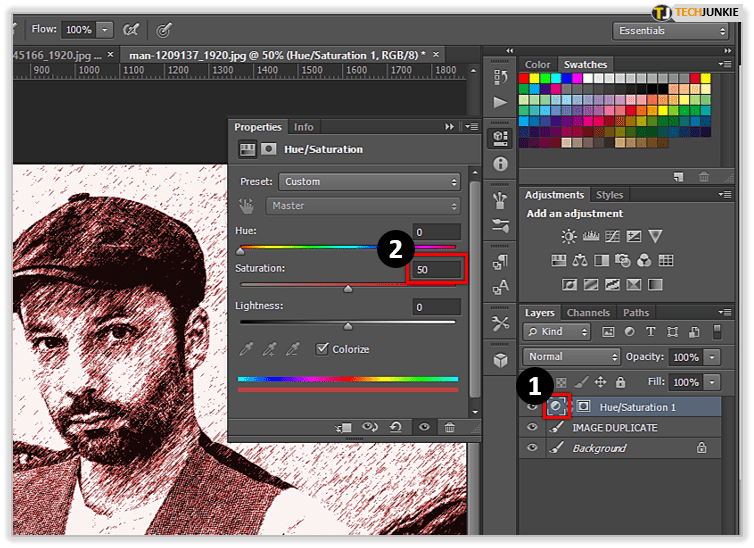The image size is (754, 548).
Task: Hide the Background layer
Action: [x=532, y=448]
